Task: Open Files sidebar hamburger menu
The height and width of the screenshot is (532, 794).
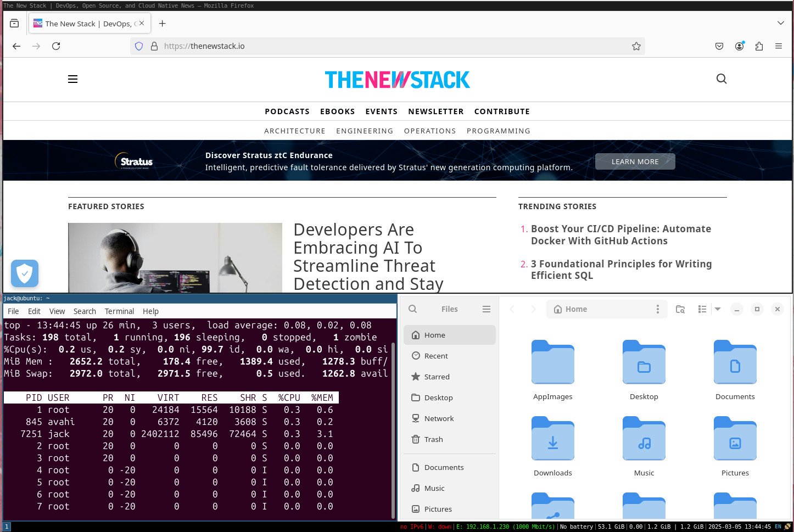Action: click(x=487, y=309)
